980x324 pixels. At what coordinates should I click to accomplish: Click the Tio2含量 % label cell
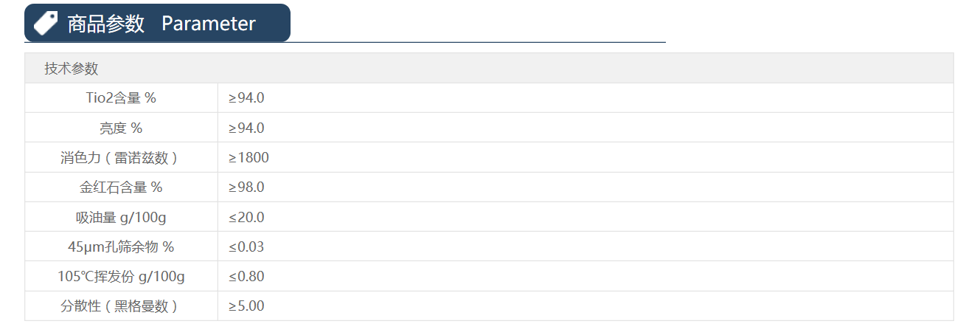(x=121, y=98)
